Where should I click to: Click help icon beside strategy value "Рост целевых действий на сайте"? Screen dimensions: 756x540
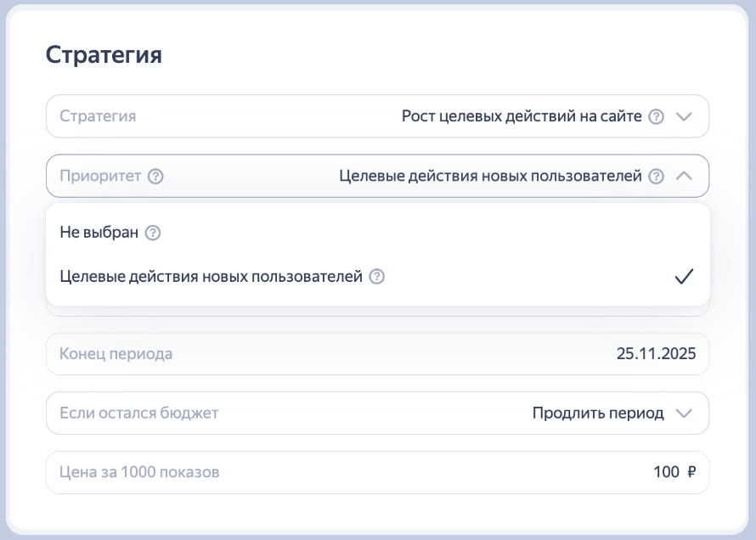(x=656, y=117)
